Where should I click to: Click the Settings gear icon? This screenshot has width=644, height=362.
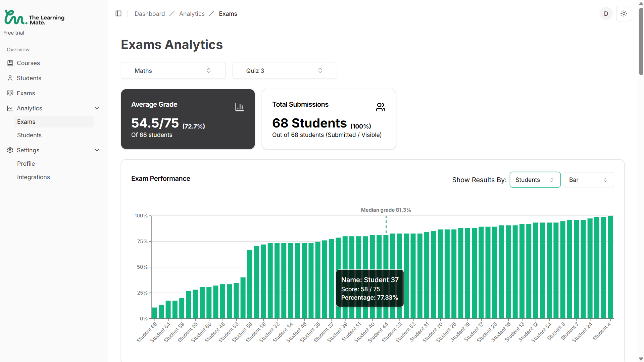coord(10,150)
